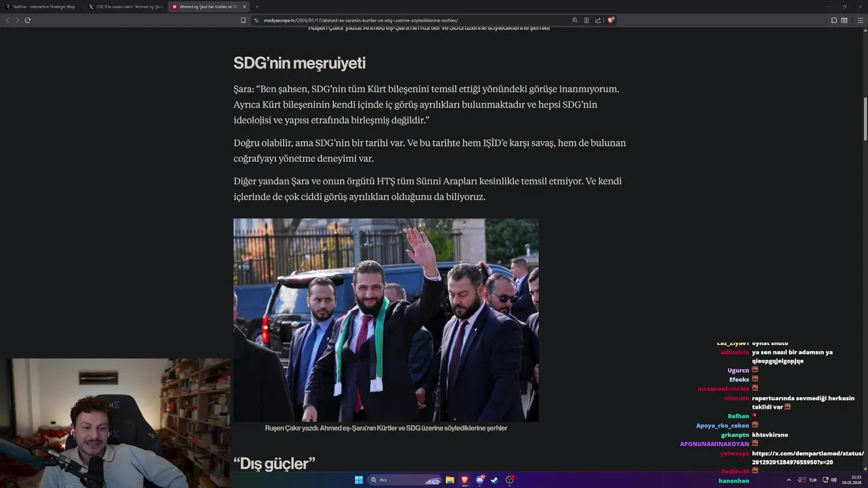Image resolution: width=868 pixels, height=488 pixels.
Task: Switch to the X rusen cakir tab
Action: (x=125, y=7)
